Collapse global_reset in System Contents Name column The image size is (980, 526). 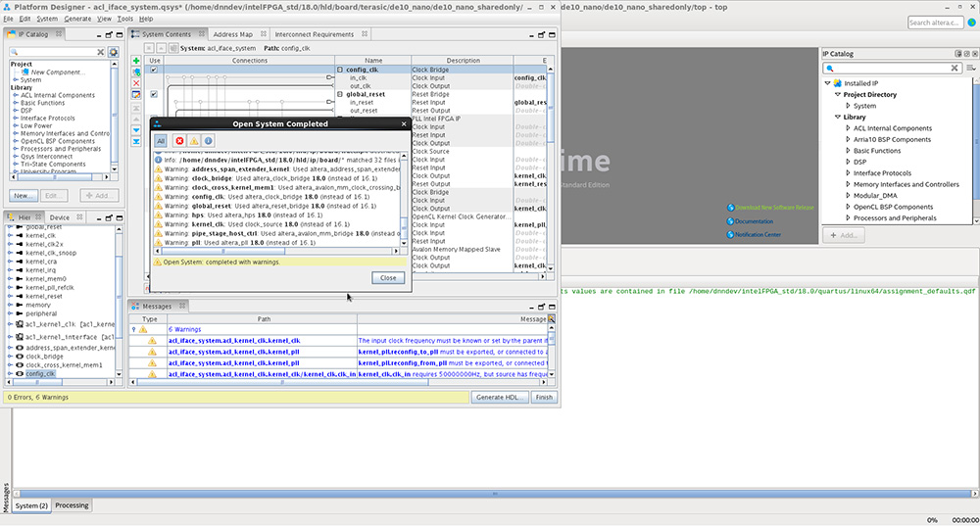click(x=341, y=94)
